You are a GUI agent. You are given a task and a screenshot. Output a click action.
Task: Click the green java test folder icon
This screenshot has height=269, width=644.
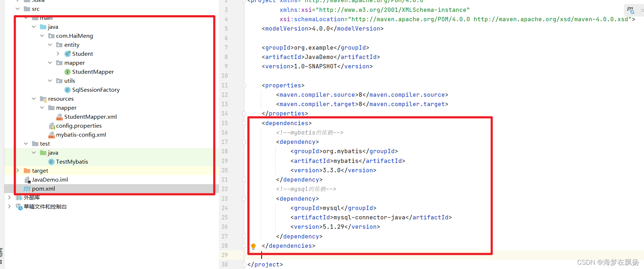(43, 153)
